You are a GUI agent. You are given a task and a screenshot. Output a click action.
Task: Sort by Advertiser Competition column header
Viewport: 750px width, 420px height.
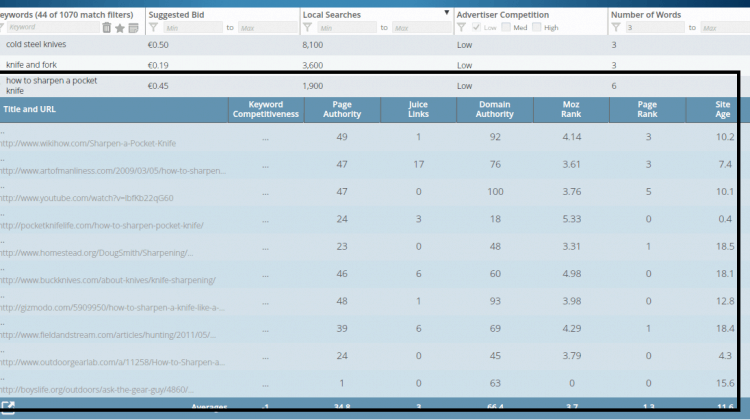pos(503,15)
